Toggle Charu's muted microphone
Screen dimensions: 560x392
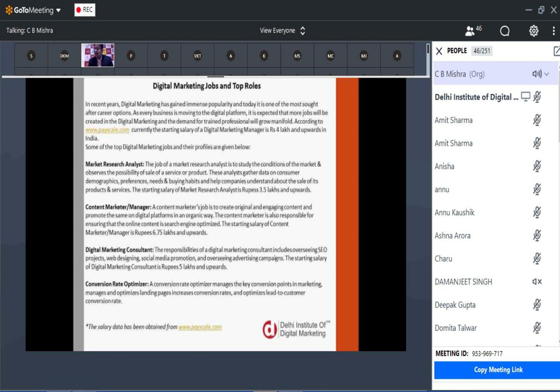pyautogui.click(x=537, y=259)
